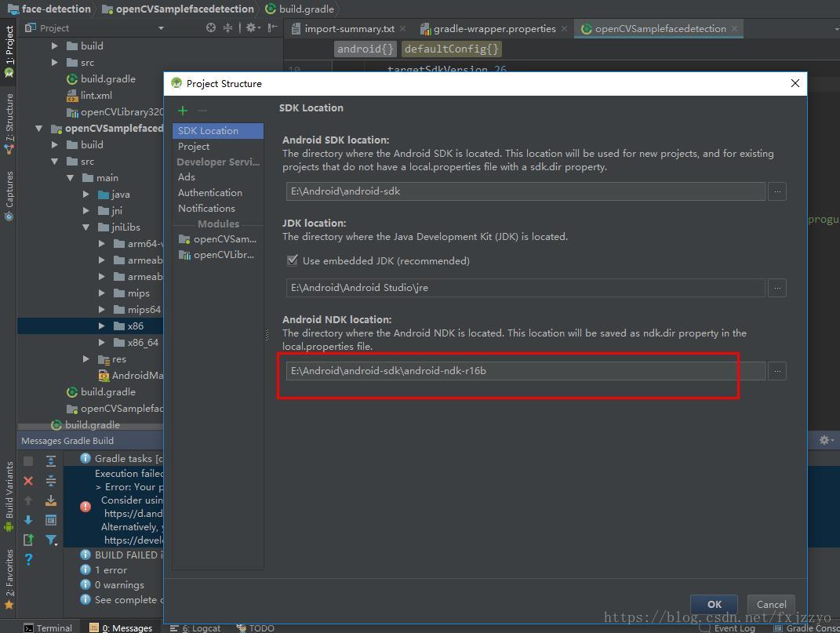Screen dimensions: 840x633
Task: Expand the src folder under the first module
Action: 55,63
